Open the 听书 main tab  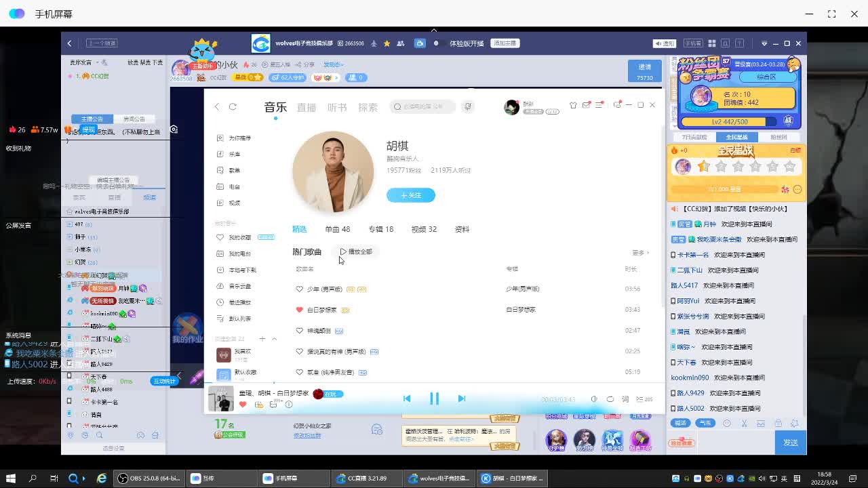click(x=337, y=107)
